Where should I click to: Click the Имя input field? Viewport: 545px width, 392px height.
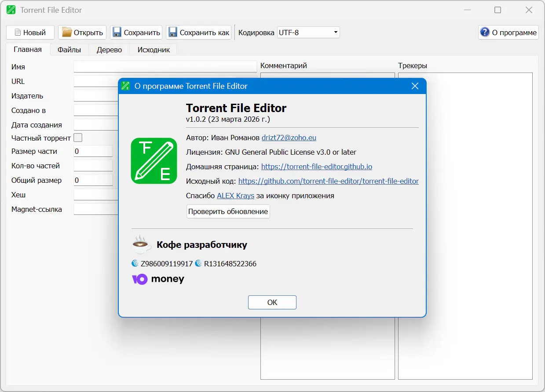(165, 67)
